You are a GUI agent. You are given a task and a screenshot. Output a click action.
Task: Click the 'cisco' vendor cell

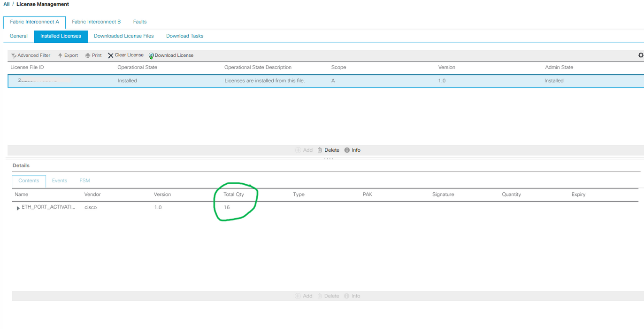[91, 207]
